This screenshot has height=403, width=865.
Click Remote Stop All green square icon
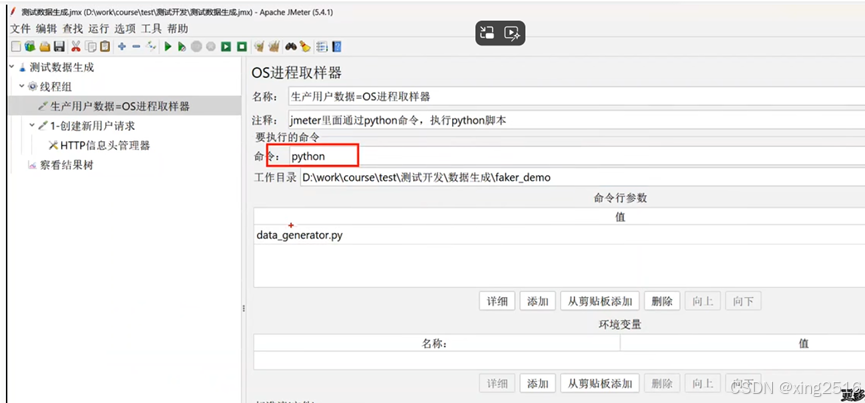click(x=242, y=47)
